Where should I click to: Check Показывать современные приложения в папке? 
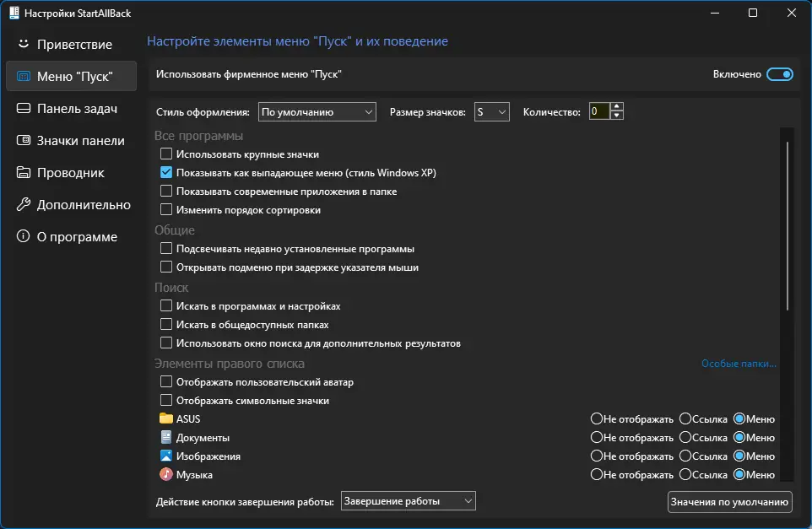pyautogui.click(x=165, y=191)
